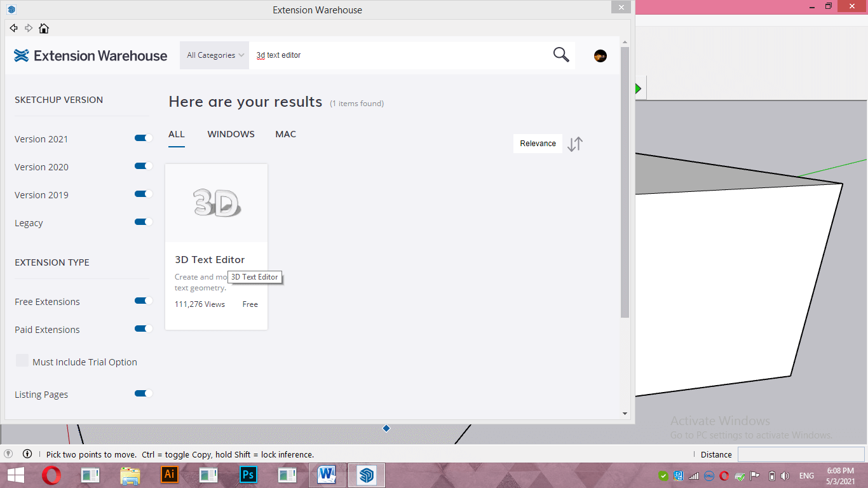Click the 111,276 Views text
868x488 pixels.
click(x=200, y=304)
